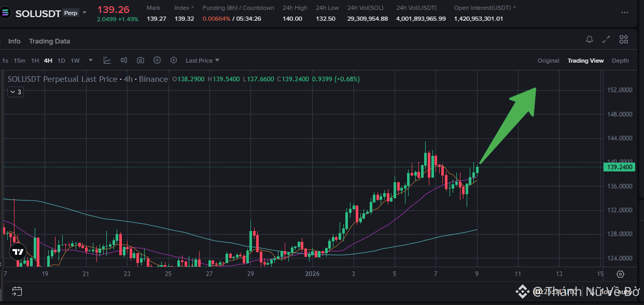Take a chart snapshot with camera icon
The image size is (644, 305).
pos(141,61)
